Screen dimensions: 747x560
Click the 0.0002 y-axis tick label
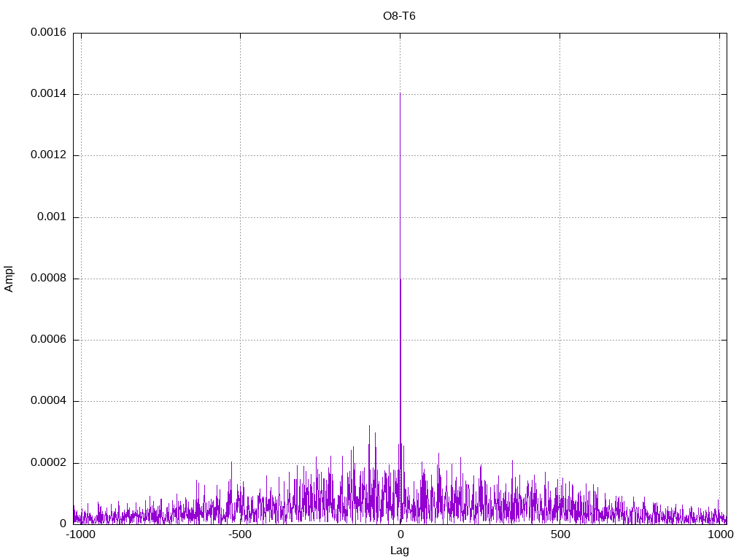48,463
